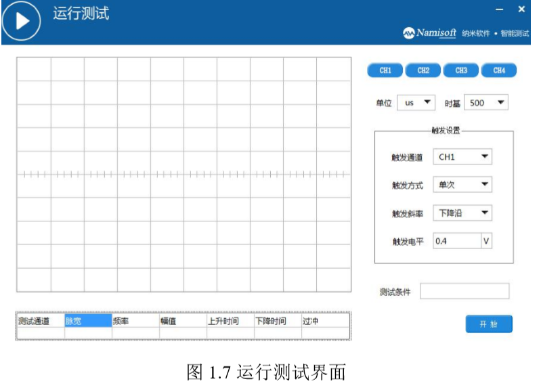Close the 运行测试 window

tap(521, 9)
